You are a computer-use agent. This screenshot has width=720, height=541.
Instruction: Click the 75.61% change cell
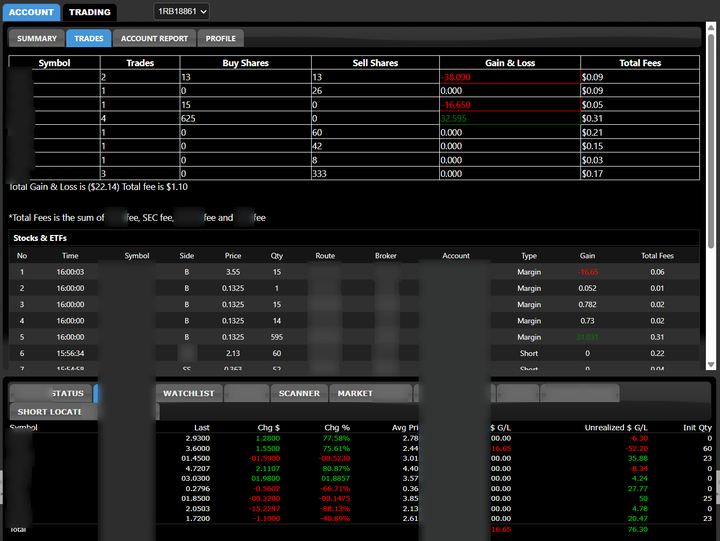[336, 448]
